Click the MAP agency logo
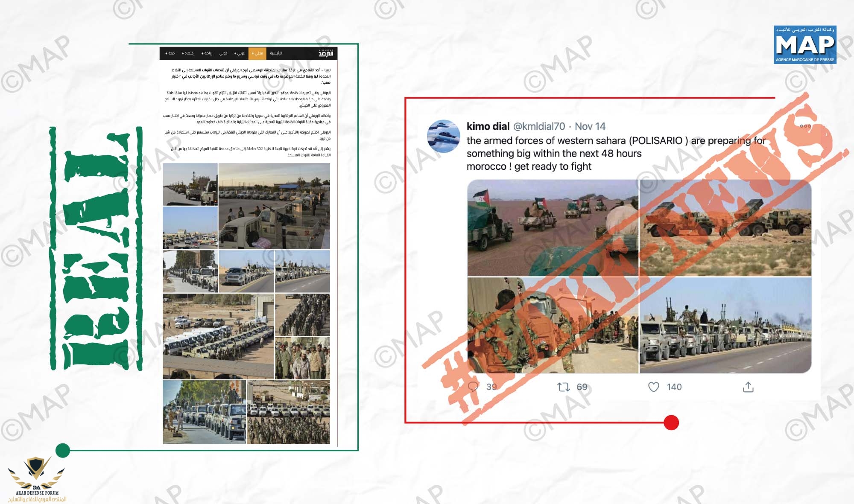Image resolution: width=854 pixels, height=504 pixels. point(805,45)
